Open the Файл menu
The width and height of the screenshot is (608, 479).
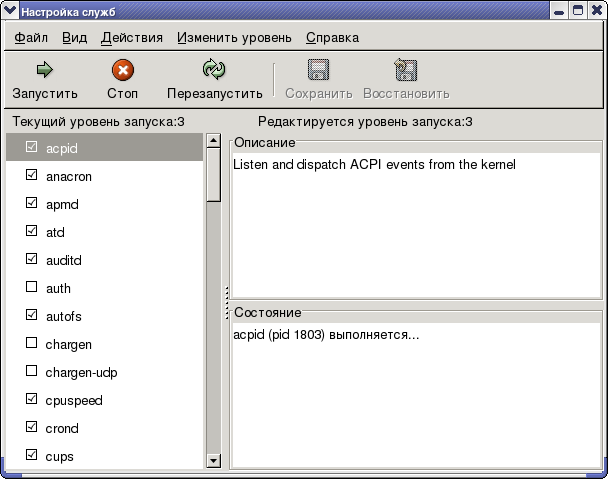coord(30,38)
